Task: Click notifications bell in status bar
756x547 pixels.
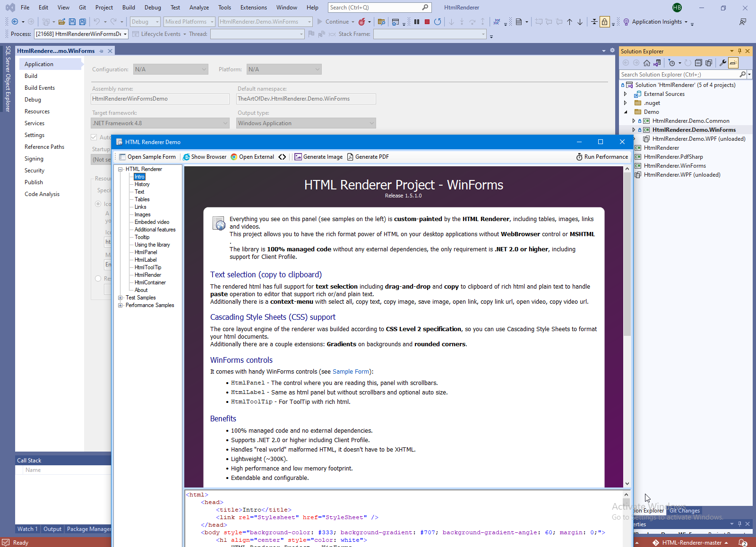Action: pyautogui.click(x=742, y=543)
